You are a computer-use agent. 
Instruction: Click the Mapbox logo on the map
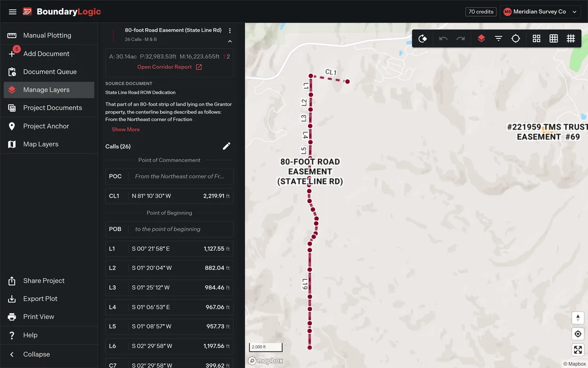[266, 361]
